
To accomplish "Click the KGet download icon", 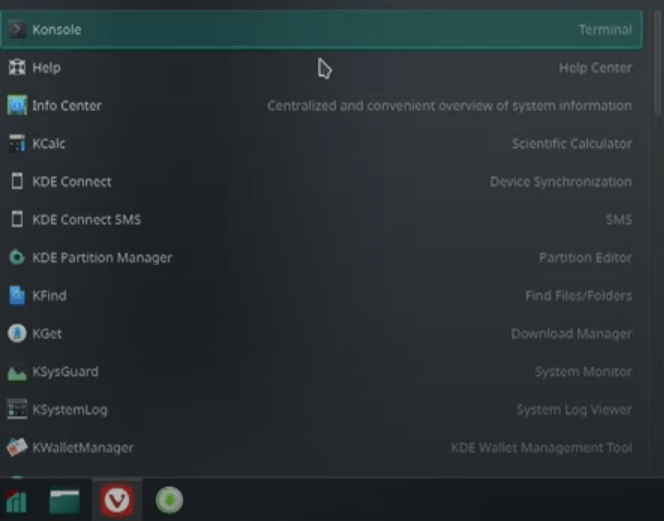I will click(16, 334).
